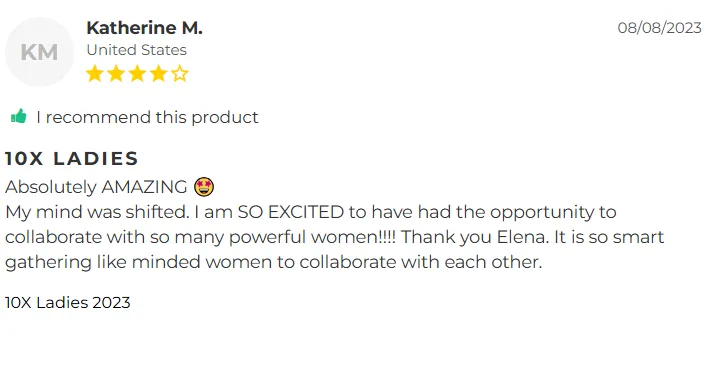Click the first gold rating star
This screenshot has width=708, height=387.
coord(95,74)
